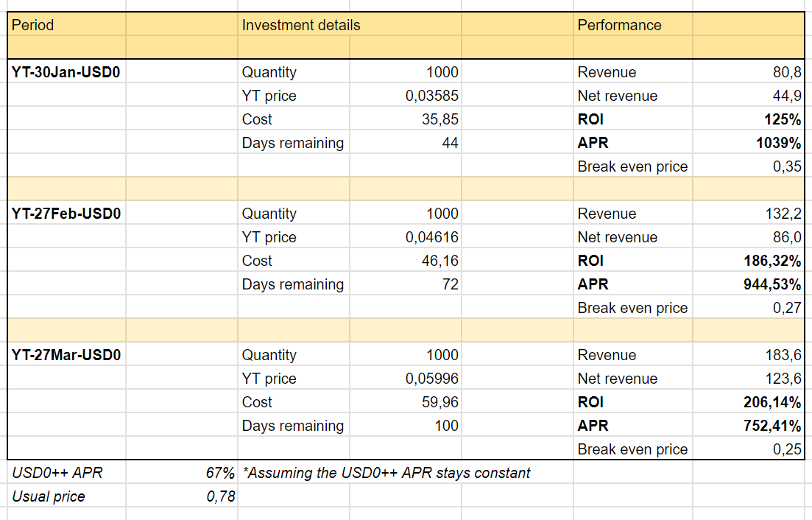Select the ROI cell showing 125%
812x520 pixels.
[x=784, y=119]
